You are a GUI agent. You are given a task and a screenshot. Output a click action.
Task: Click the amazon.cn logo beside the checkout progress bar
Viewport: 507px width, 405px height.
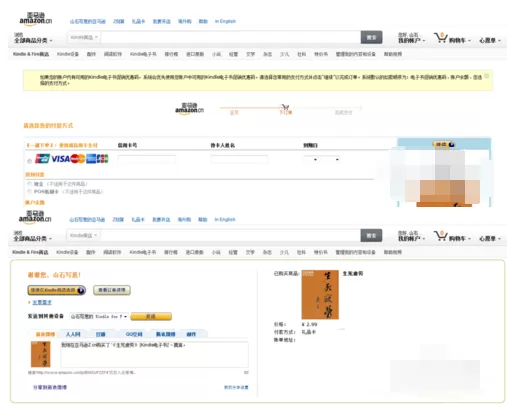pyautogui.click(x=189, y=108)
